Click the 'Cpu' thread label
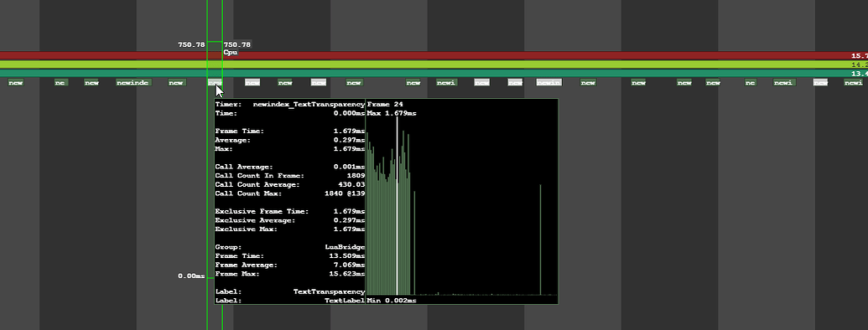Screen dimensions: 868x330 pyautogui.click(x=231, y=53)
